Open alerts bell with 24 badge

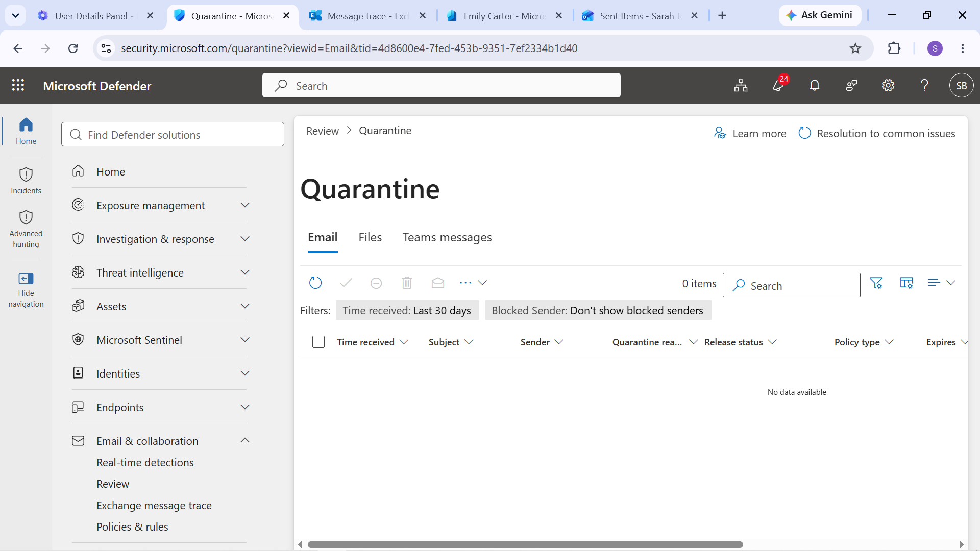coord(779,85)
